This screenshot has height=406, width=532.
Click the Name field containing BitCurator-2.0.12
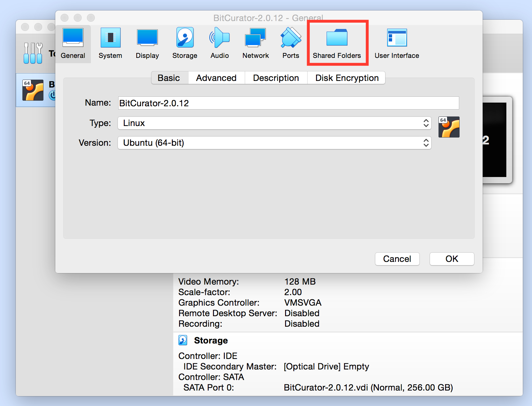tap(289, 103)
